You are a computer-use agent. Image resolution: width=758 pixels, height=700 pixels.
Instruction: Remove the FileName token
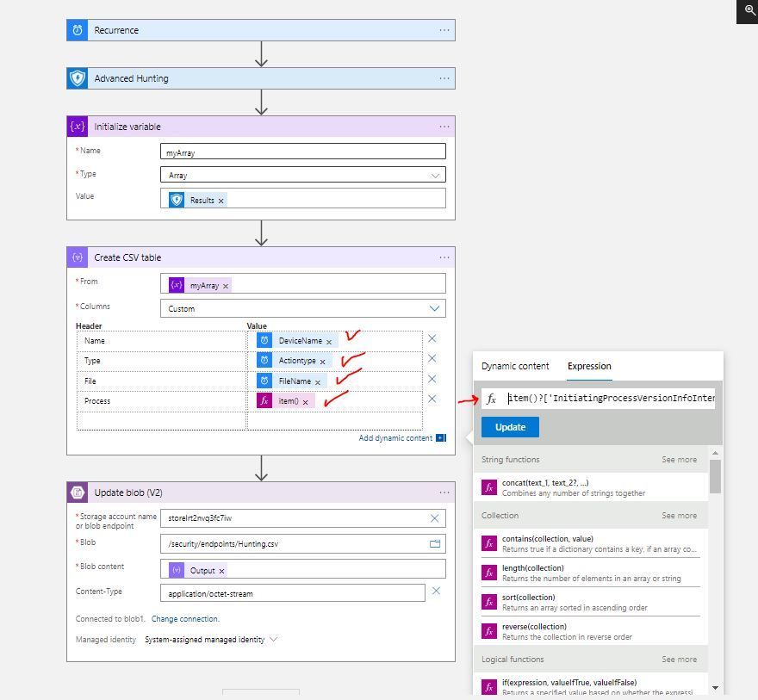[318, 382]
